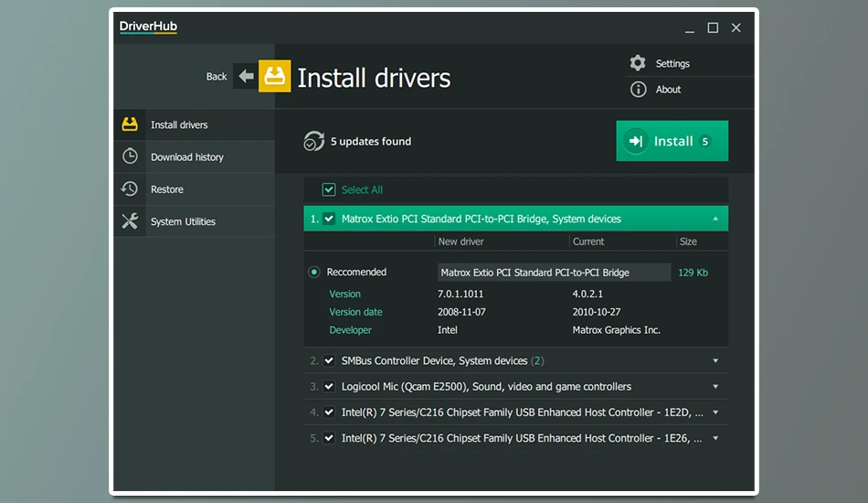Select the Reccomended radio button
Screen dimensions: 868x503
coord(314,272)
